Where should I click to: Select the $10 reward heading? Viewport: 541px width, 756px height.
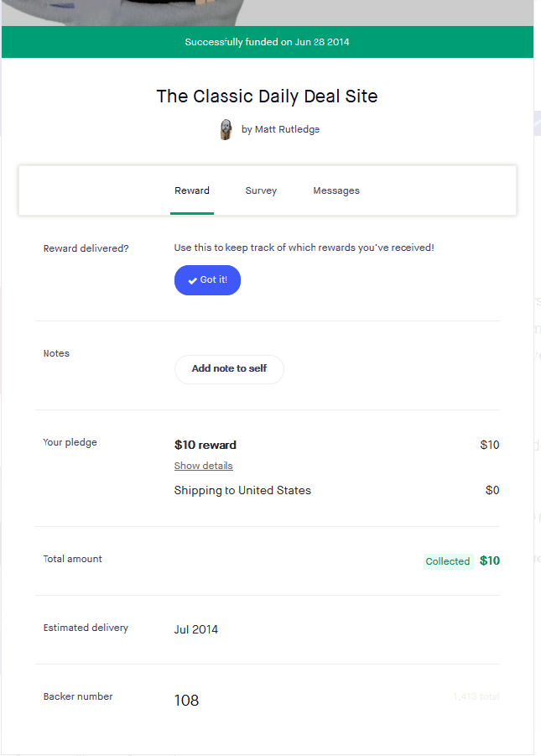[x=205, y=445]
